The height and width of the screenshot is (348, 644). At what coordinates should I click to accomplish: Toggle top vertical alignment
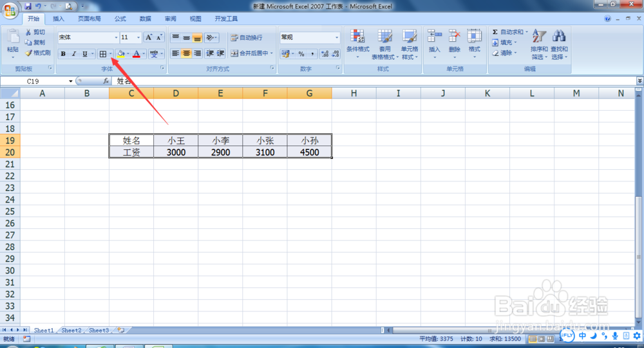[x=175, y=38]
